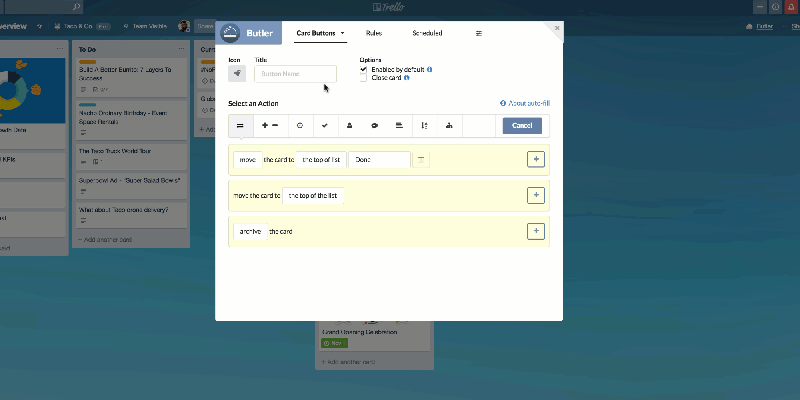Image resolution: width=800 pixels, height=400 pixels.
Task: Toggle Close card checkbox
Action: (x=363, y=78)
